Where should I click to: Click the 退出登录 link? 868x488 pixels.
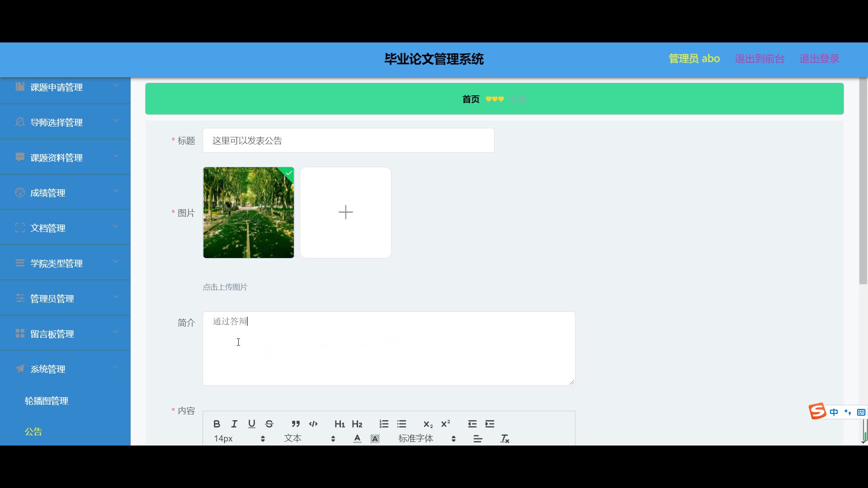click(x=819, y=59)
